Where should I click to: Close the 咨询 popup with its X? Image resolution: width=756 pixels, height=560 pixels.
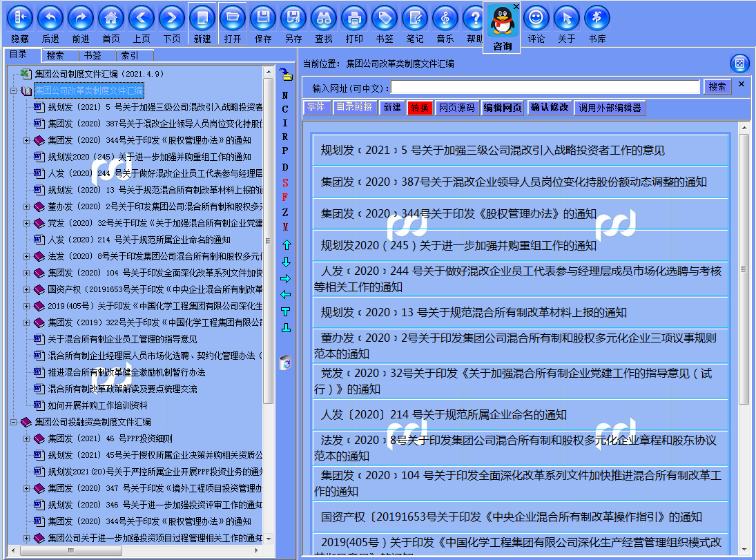pyautogui.click(x=516, y=6)
